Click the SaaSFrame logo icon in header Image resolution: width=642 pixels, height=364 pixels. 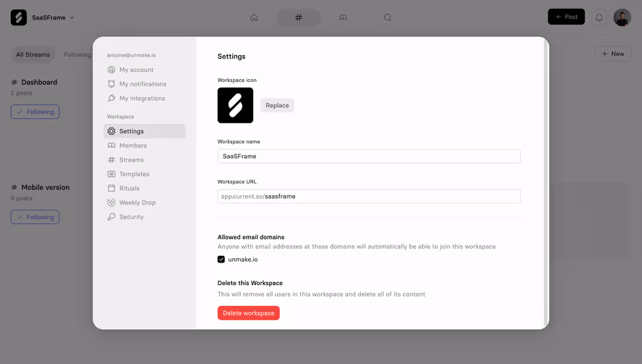click(18, 17)
